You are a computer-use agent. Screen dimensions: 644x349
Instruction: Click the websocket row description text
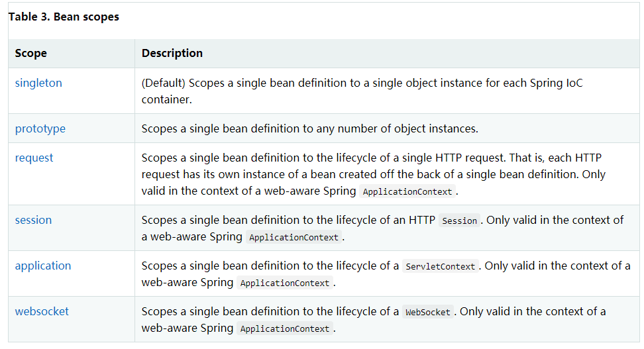pos(374,319)
